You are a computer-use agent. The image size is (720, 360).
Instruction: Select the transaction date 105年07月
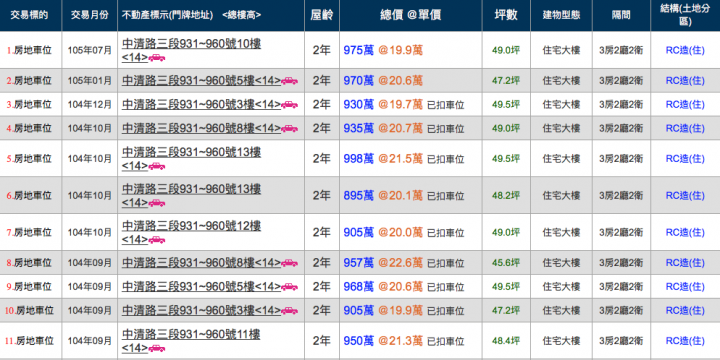click(90, 51)
